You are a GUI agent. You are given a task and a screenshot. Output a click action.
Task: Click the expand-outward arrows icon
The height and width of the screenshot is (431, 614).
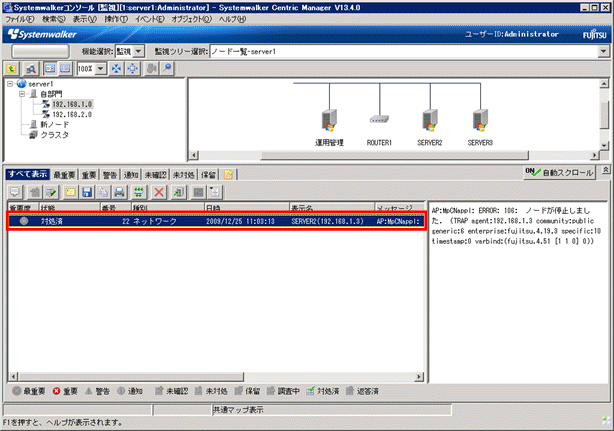click(133, 69)
